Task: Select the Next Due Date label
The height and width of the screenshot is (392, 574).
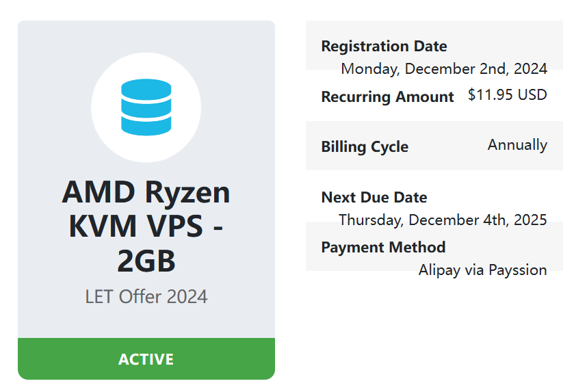Action: click(374, 198)
